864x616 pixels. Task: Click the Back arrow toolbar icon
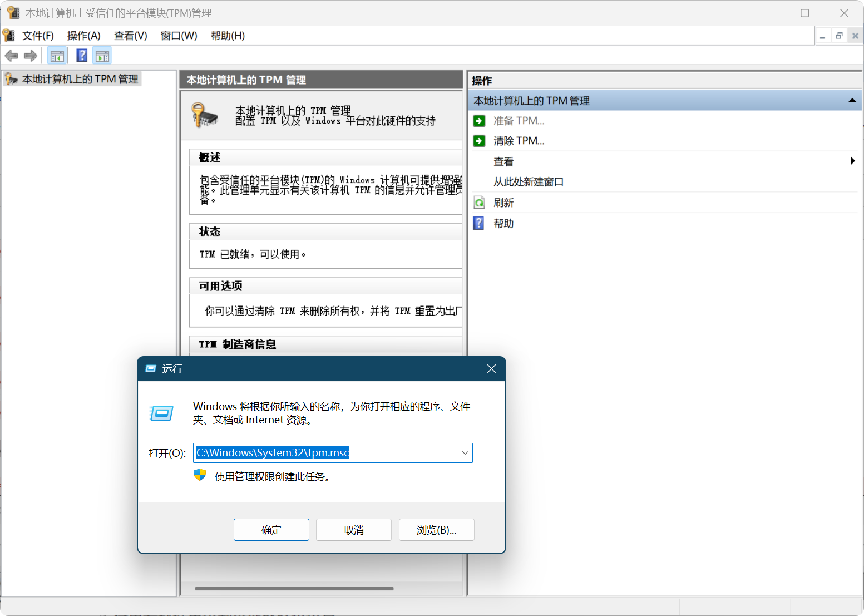11,56
